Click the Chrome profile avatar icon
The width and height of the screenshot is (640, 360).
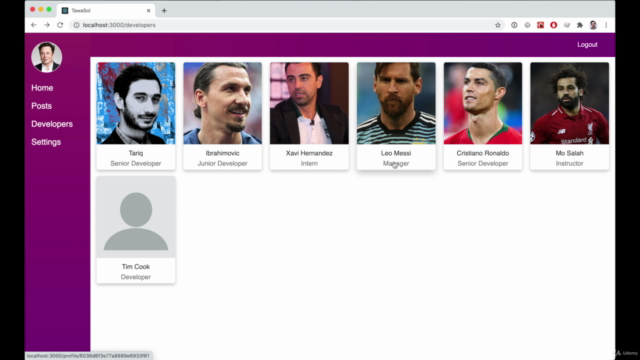tap(593, 25)
